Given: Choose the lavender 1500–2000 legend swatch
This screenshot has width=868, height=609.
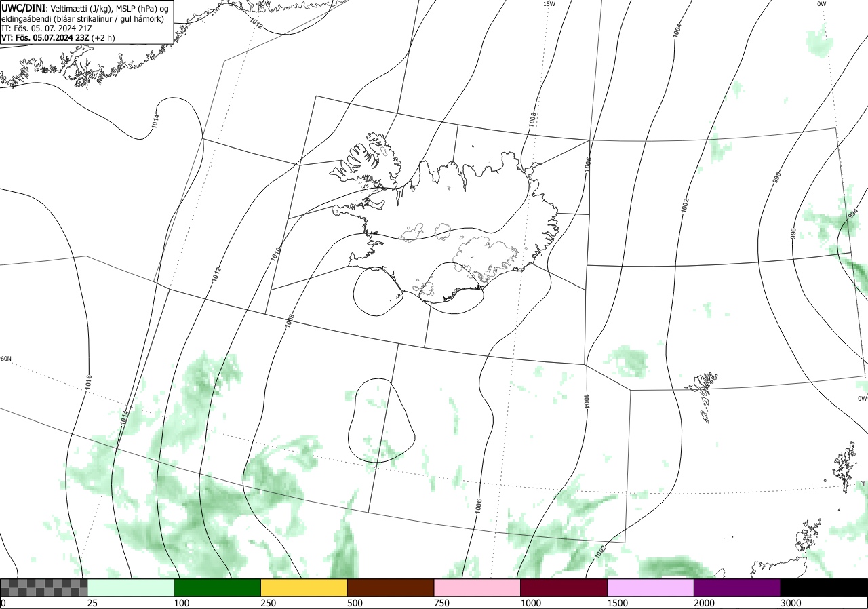Looking at the screenshot, I should pos(651,587).
